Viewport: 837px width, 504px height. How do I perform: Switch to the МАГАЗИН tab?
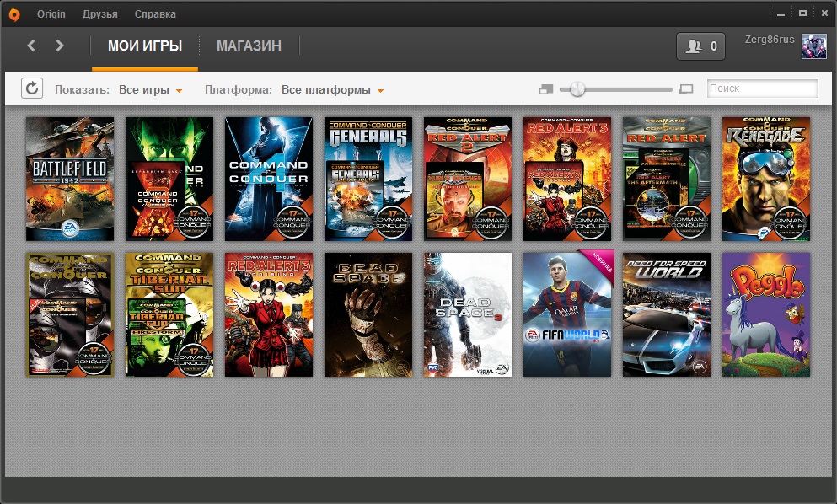[x=249, y=46]
